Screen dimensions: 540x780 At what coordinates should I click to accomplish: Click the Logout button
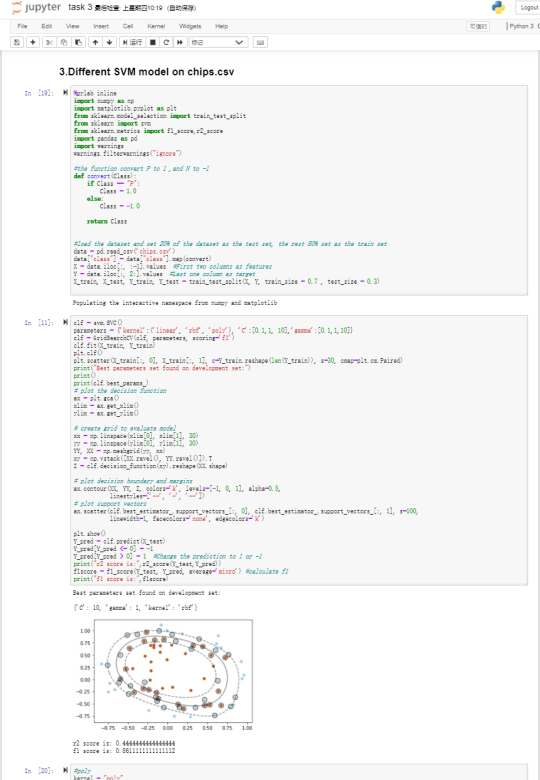click(529, 7)
